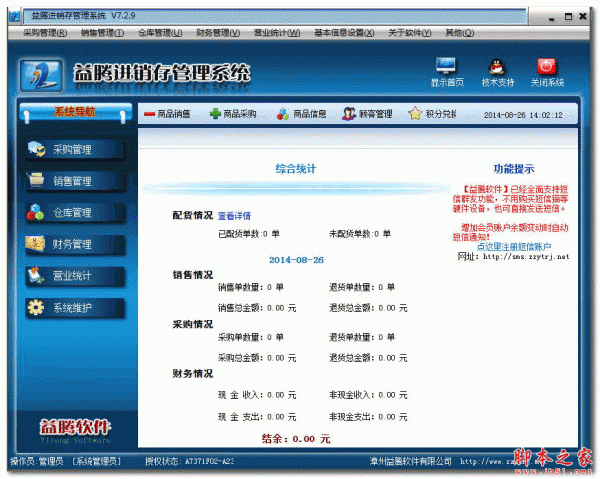Open the 仓库管理(U) menu
The width and height of the screenshot is (600, 479).
click(160, 33)
